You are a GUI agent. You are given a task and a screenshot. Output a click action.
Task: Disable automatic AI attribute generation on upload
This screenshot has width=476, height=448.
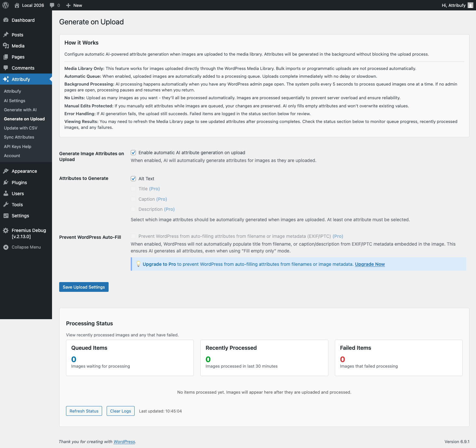click(x=133, y=152)
